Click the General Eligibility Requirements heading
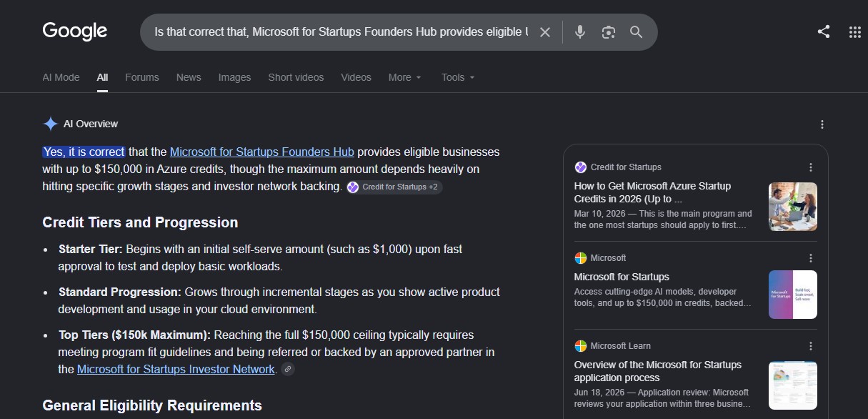 click(x=152, y=405)
